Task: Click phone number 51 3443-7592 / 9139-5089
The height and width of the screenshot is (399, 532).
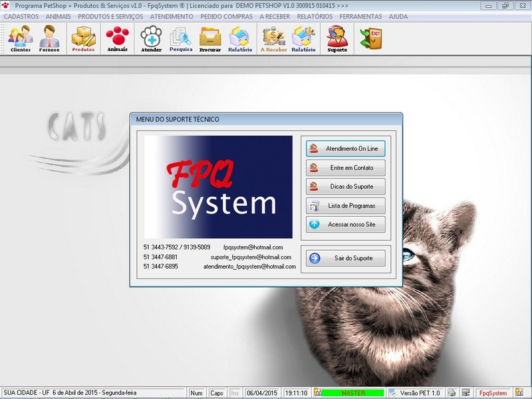Action: [177, 247]
